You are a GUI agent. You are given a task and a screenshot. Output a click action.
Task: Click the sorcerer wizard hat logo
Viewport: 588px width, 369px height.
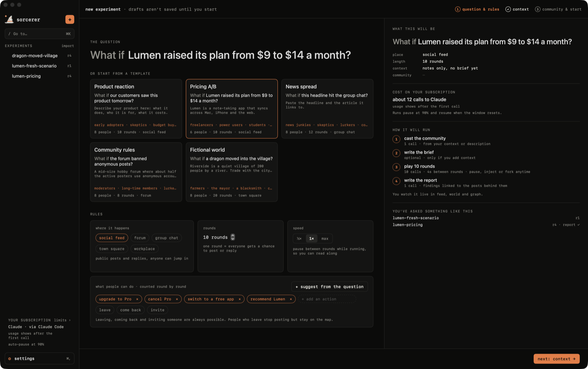9,19
